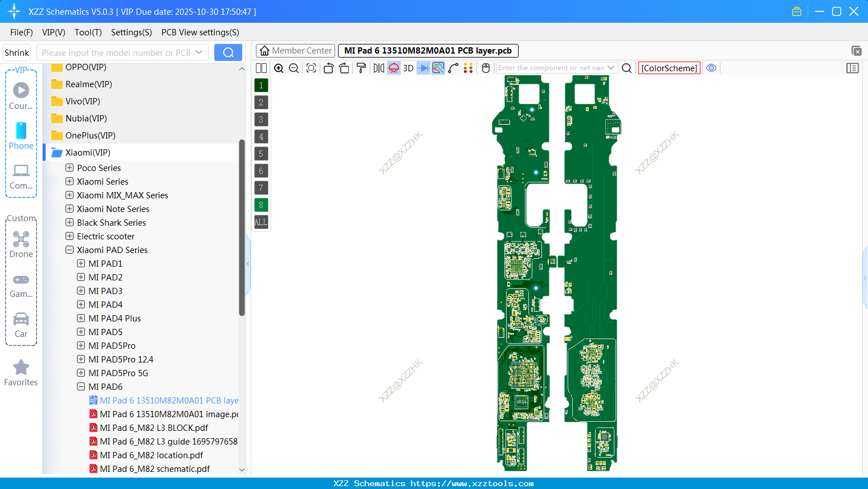The image size is (868, 489).
Task: Select the Zoom In tool
Action: coord(279,68)
